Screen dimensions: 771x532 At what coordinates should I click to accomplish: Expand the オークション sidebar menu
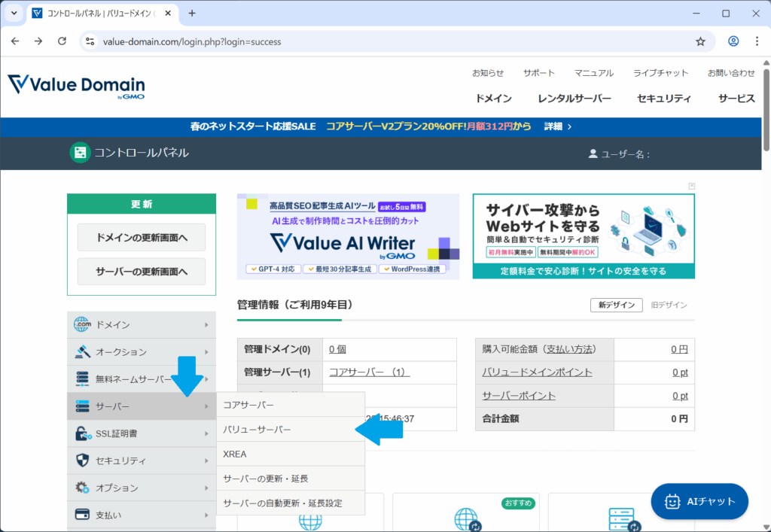(x=141, y=352)
